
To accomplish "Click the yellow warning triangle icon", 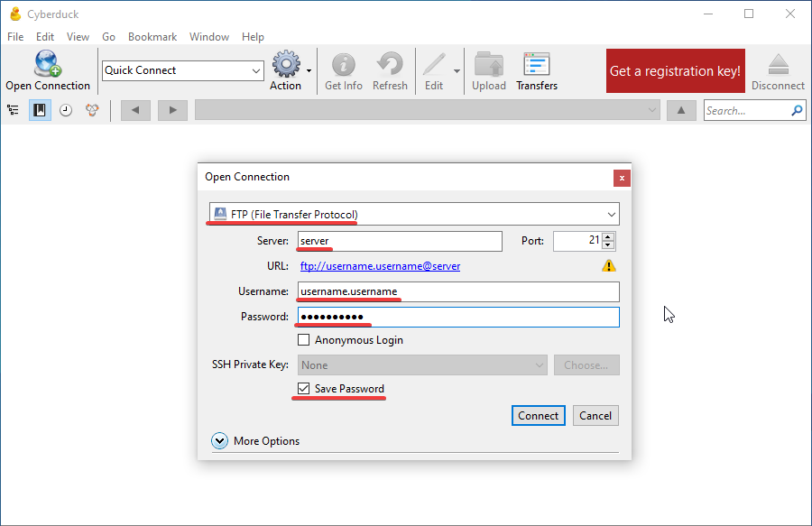I will tap(609, 266).
